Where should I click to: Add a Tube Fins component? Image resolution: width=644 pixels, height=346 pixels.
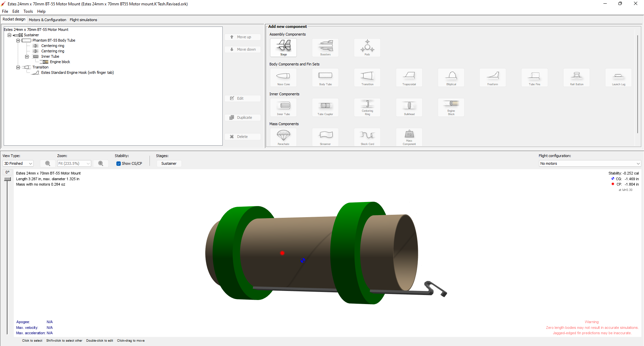[535, 78]
